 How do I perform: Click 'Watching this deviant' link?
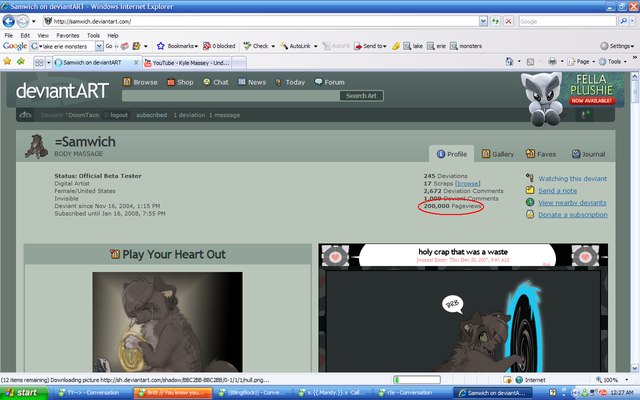[x=572, y=178]
